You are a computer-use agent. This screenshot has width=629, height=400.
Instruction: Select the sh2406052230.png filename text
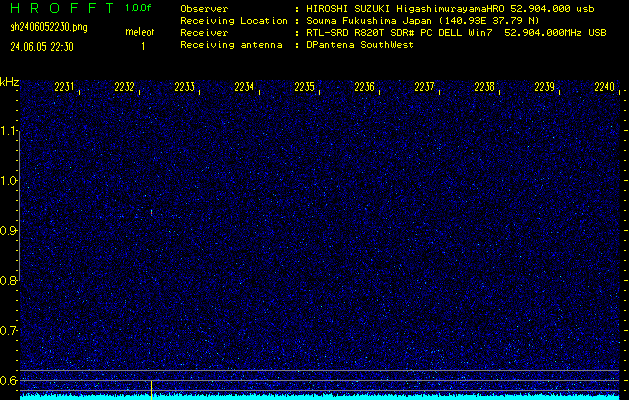[x=48, y=27]
